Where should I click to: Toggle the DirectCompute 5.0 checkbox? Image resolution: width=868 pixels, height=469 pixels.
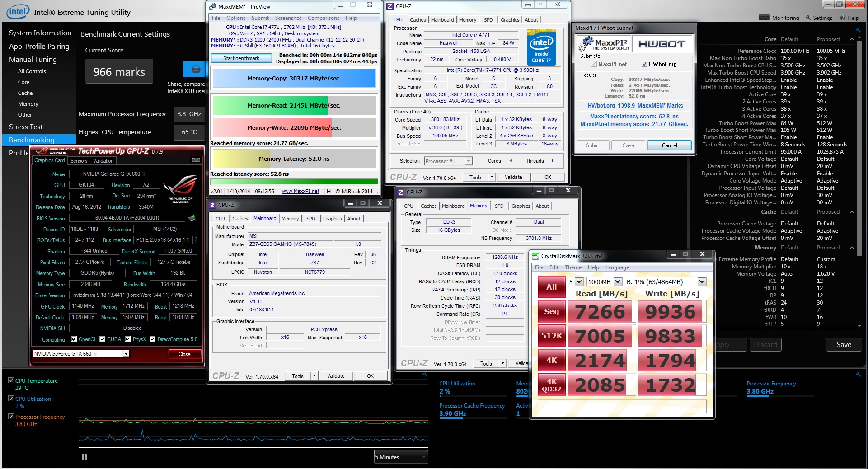tap(153, 339)
